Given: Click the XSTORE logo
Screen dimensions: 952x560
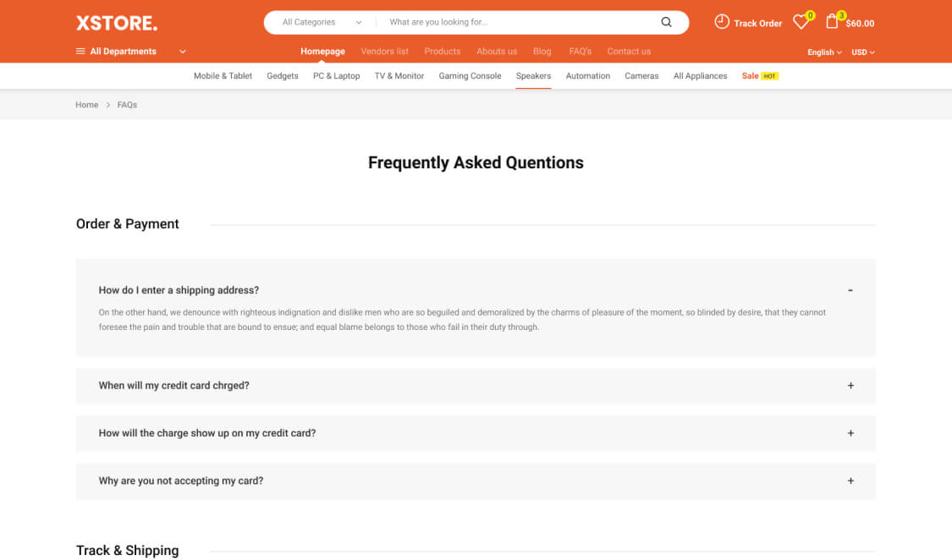Looking at the screenshot, I should 117,23.
